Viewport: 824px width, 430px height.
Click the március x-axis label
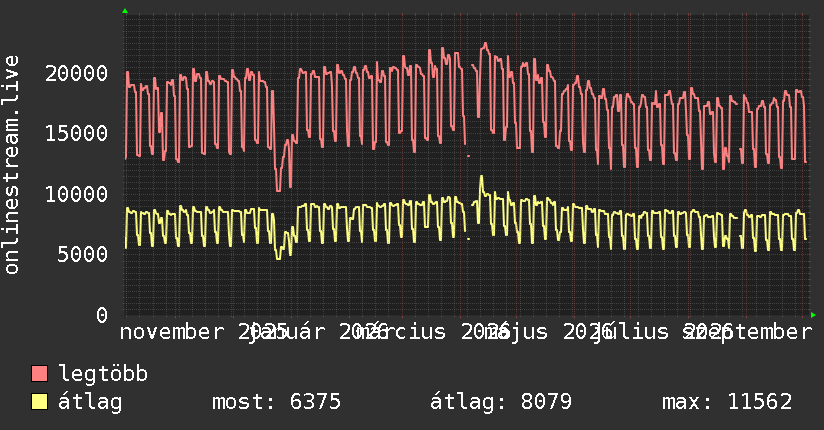(x=400, y=332)
